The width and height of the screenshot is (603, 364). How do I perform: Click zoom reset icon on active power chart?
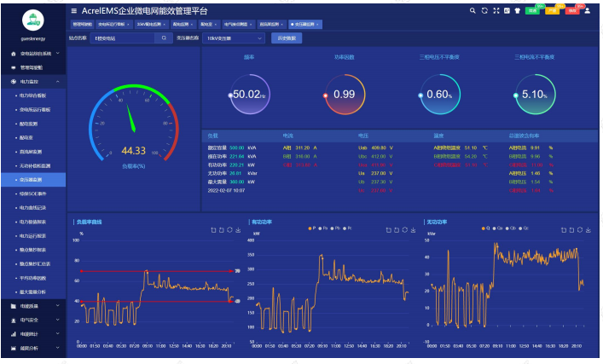coord(397,230)
